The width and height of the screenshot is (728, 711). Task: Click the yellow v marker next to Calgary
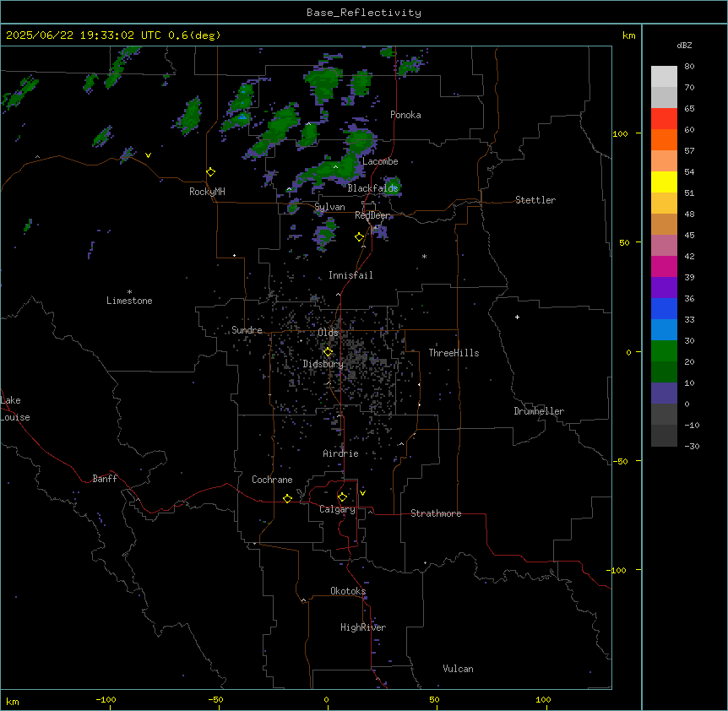[362, 493]
